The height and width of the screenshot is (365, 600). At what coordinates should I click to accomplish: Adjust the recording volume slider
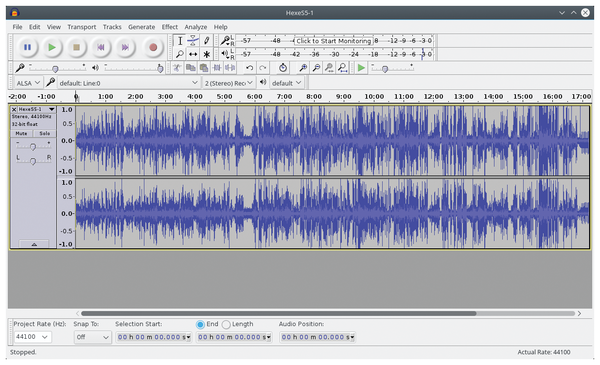click(57, 68)
